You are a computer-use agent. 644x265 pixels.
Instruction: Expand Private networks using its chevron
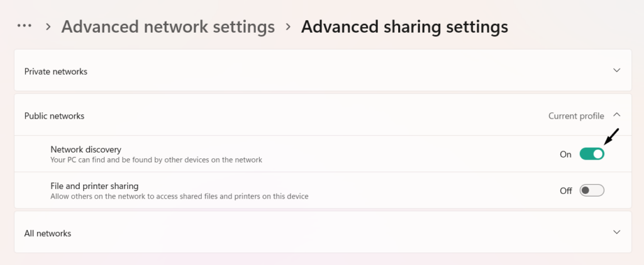(616, 70)
